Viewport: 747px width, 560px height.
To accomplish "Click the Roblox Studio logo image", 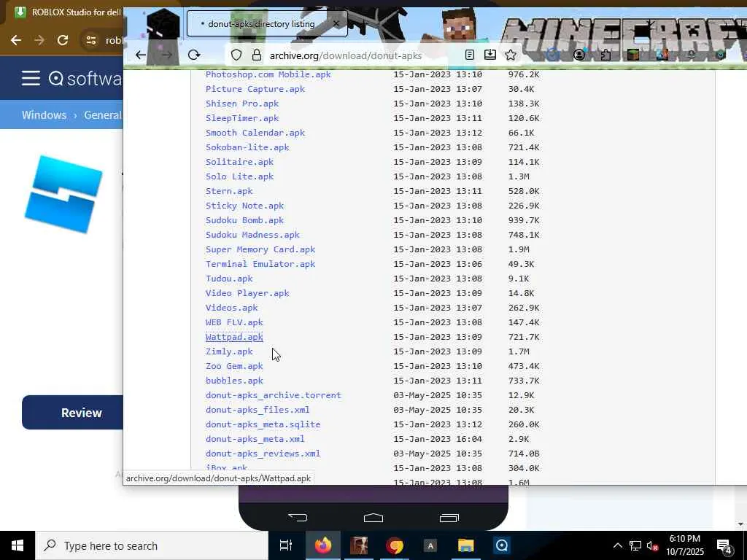I will (63, 194).
